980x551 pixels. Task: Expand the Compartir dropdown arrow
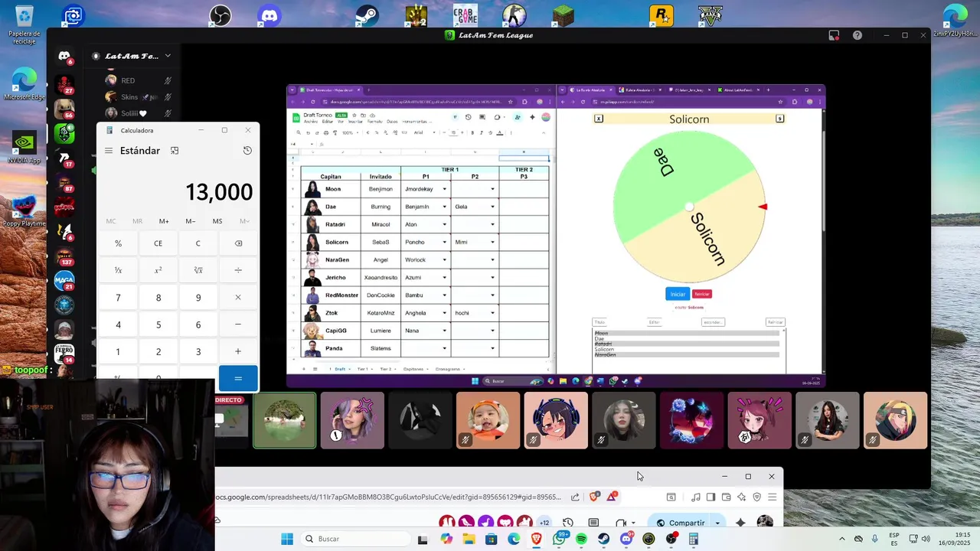pyautogui.click(x=717, y=523)
